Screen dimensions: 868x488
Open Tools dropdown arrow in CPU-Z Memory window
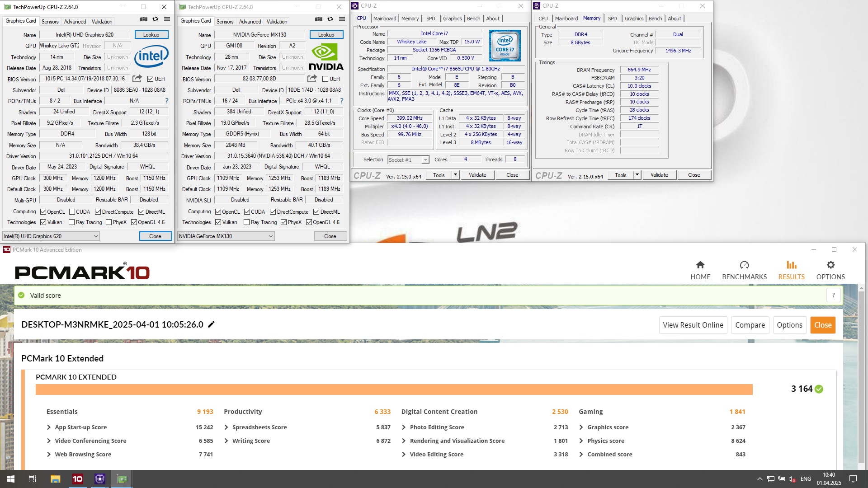[637, 175]
